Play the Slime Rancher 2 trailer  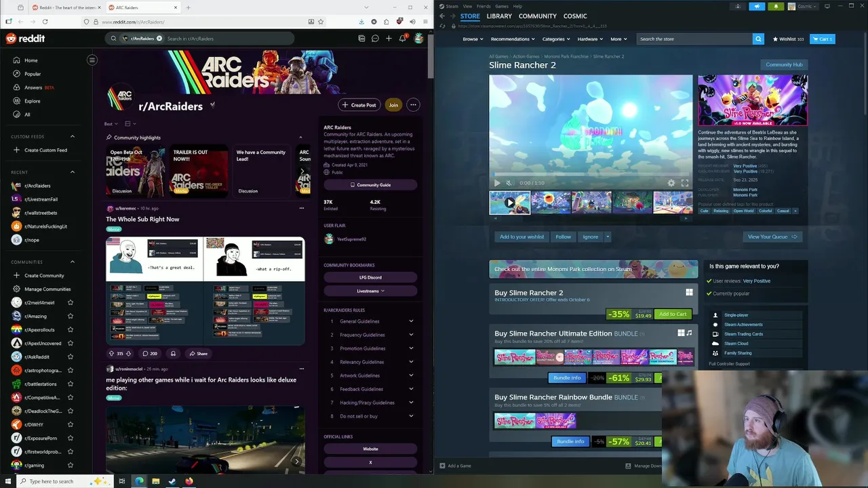coord(498,183)
